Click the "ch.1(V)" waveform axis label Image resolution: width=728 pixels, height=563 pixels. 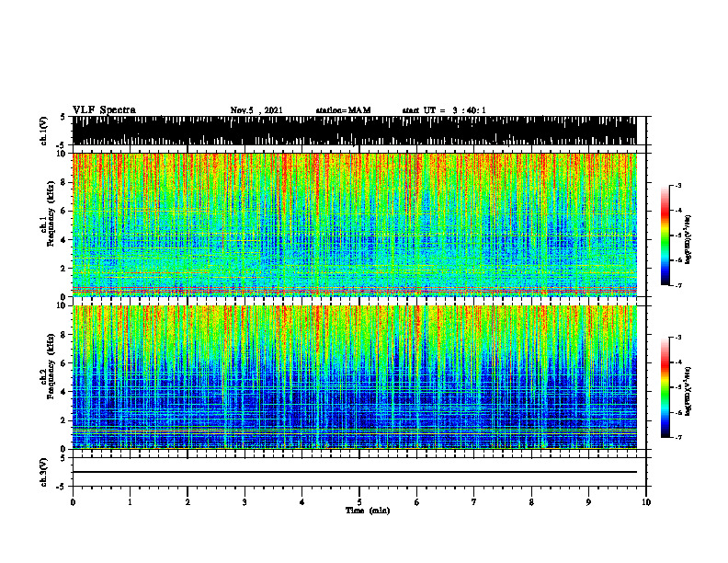click(44, 131)
